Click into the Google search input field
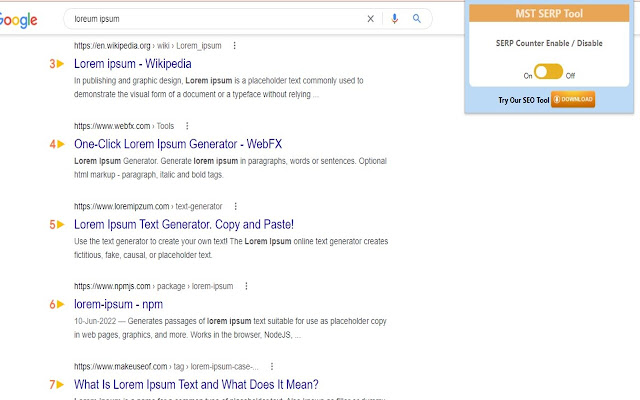The width and height of the screenshot is (640, 400). (x=210, y=18)
